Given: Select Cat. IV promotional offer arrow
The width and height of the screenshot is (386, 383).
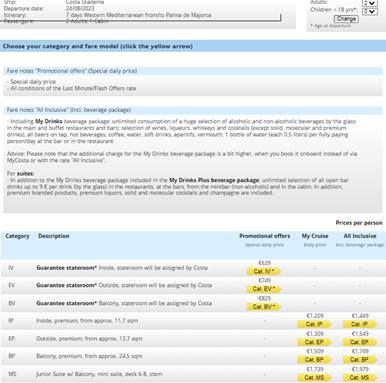Looking at the screenshot, I should (x=264, y=271).
